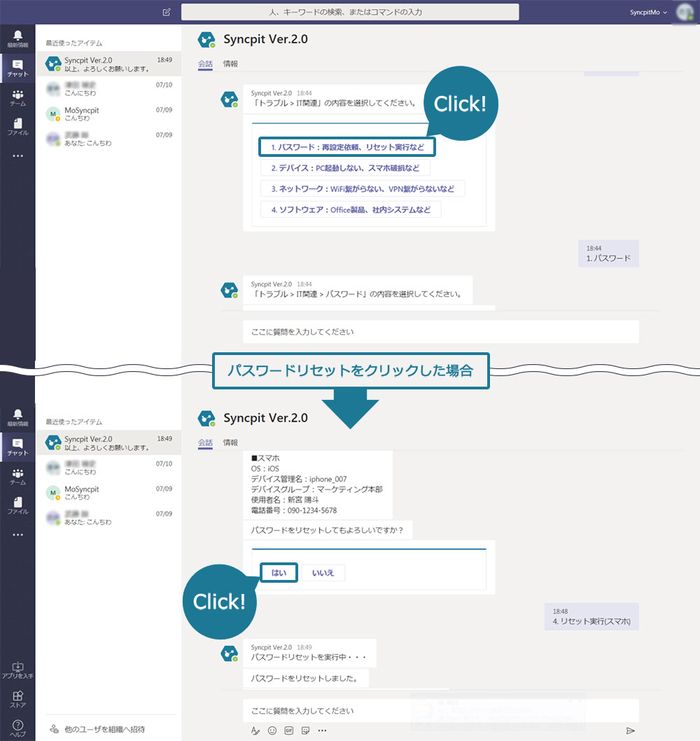Open the GIF picker
The width and height of the screenshot is (700, 741).
(289, 730)
